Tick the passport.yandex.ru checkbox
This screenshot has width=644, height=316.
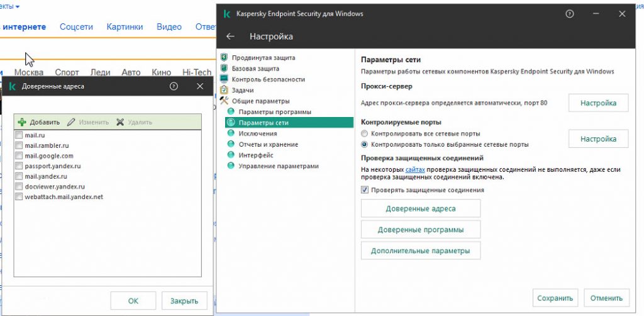point(19,166)
